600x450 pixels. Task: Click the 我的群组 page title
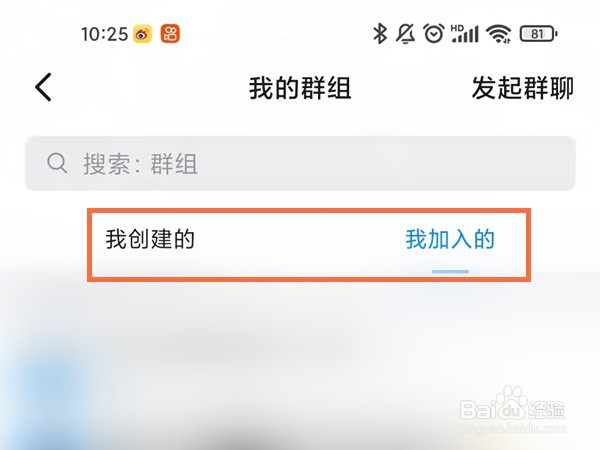point(300,88)
